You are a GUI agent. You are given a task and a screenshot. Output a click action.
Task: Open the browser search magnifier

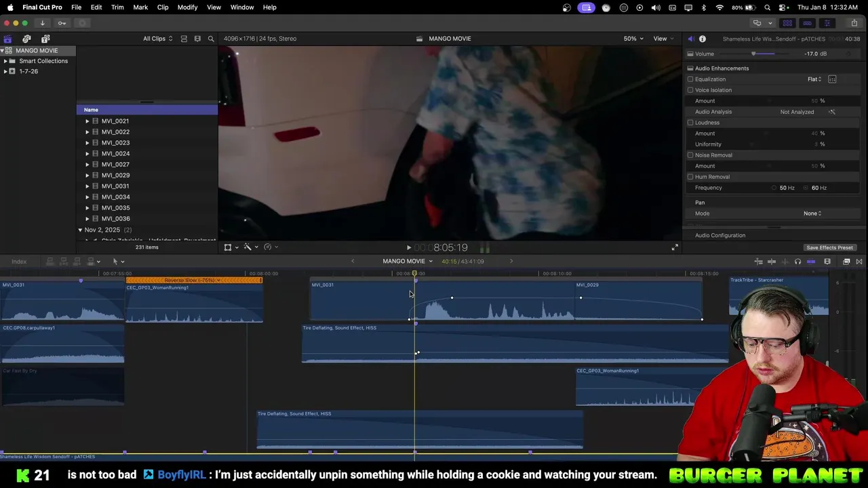coord(211,39)
